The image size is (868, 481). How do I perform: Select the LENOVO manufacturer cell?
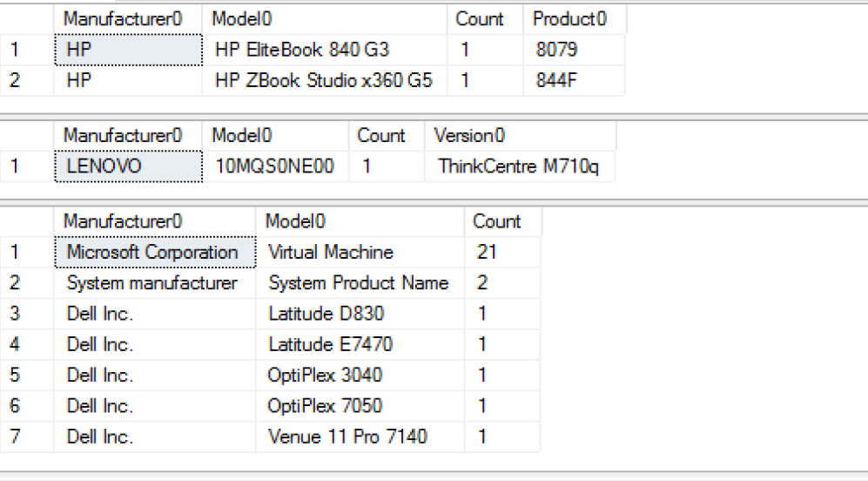pyautogui.click(x=104, y=166)
